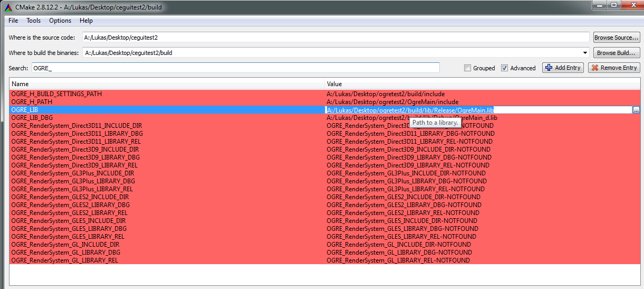Viewport: 644px width, 289px height.
Task: Open the Help menu
Action: tap(86, 21)
